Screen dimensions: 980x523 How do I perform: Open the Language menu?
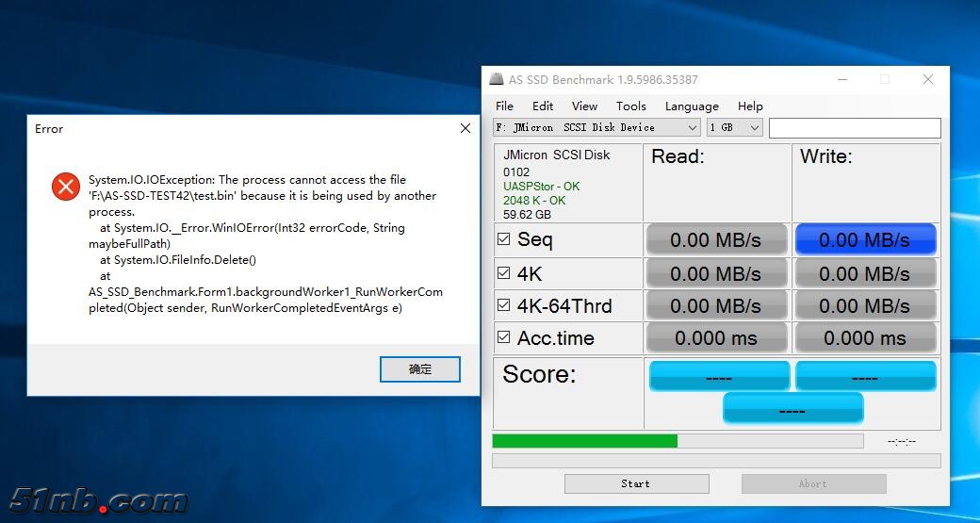(692, 106)
